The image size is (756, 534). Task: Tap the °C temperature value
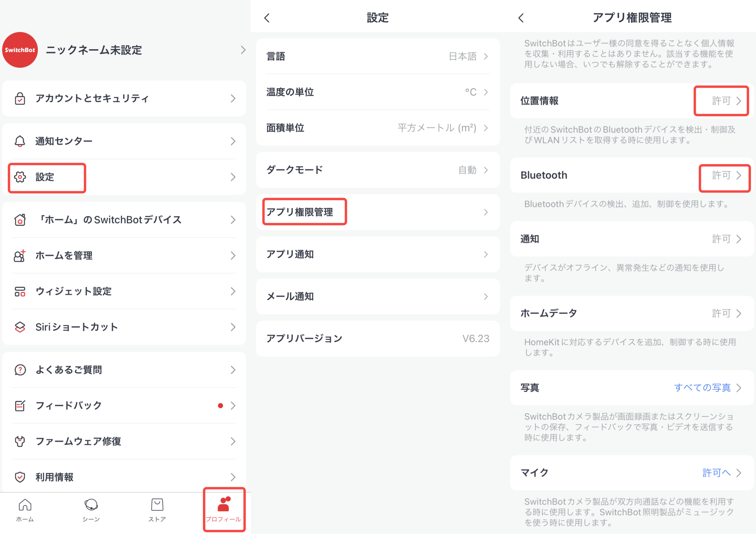click(471, 92)
